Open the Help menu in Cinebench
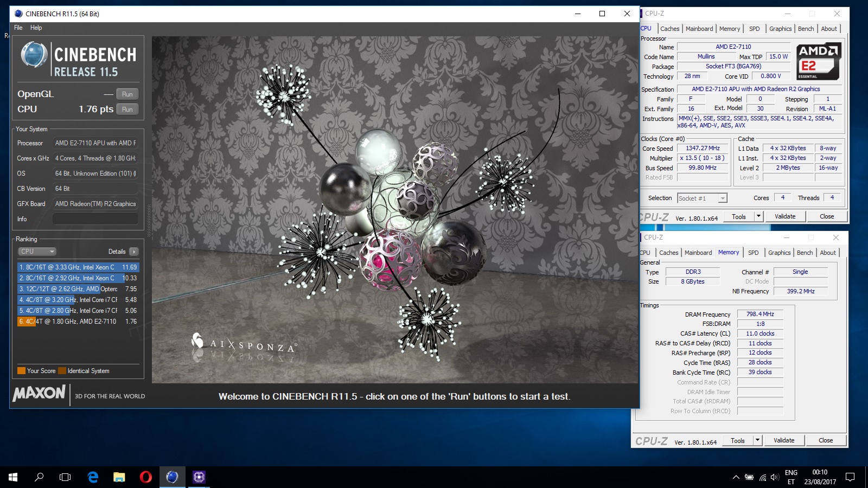The image size is (868, 488). 36,28
